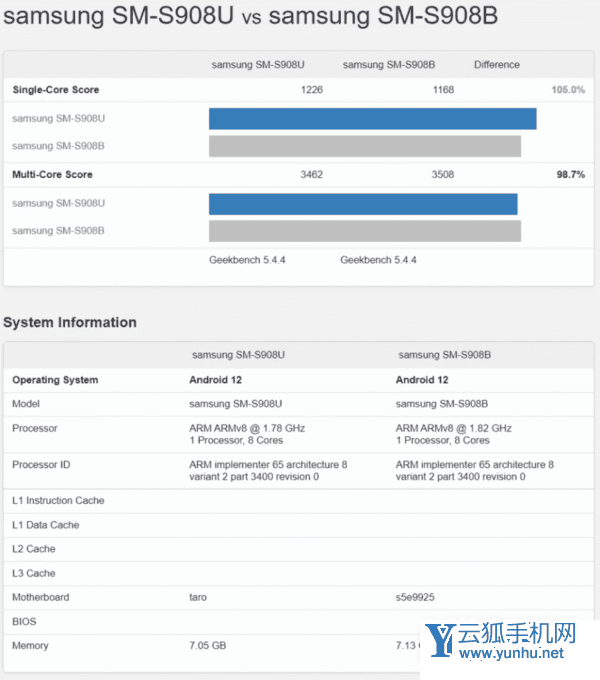Image resolution: width=600 pixels, height=680 pixels.
Task: Click the BIOS row label
Action: pos(24,621)
